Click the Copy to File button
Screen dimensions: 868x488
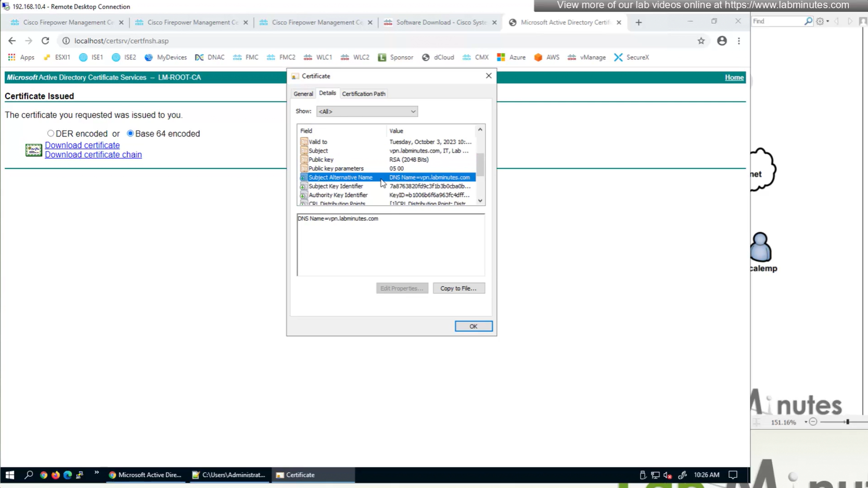(458, 288)
